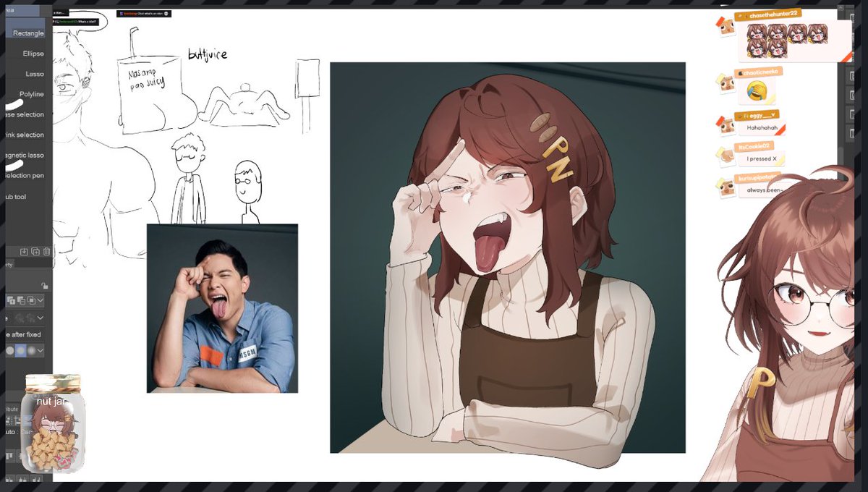Viewport: 868px width, 492px height.
Task: Click the 'Hahahahah' chat message
Action: click(763, 128)
